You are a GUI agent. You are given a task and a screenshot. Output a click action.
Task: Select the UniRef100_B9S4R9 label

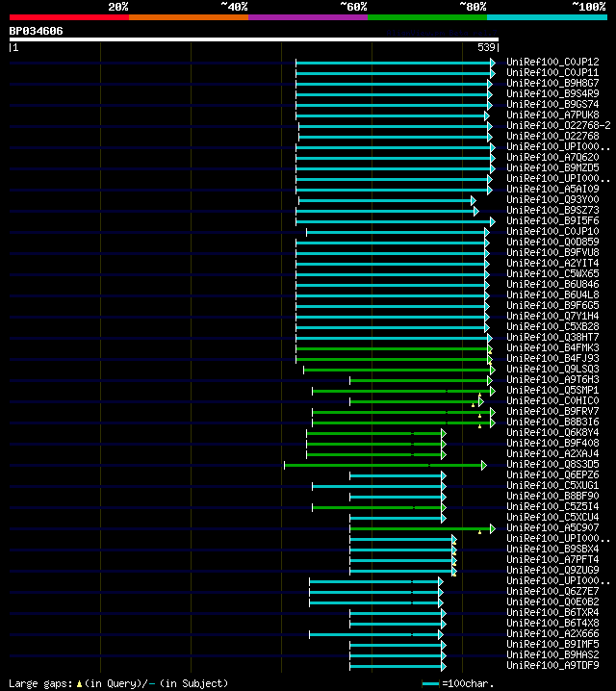pyautogui.click(x=552, y=94)
